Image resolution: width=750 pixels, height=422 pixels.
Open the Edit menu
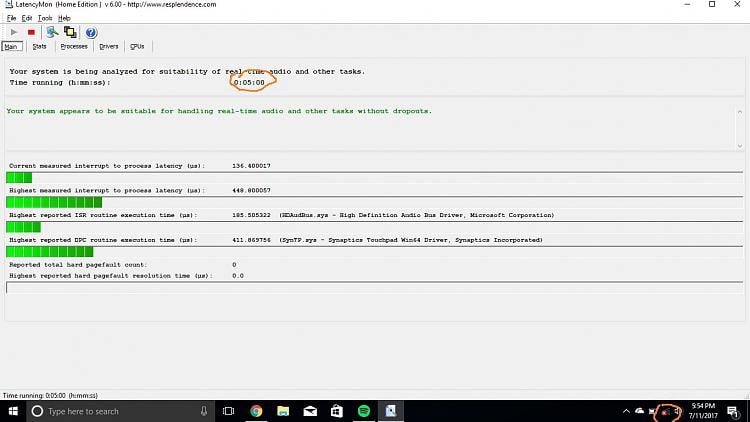pos(27,18)
